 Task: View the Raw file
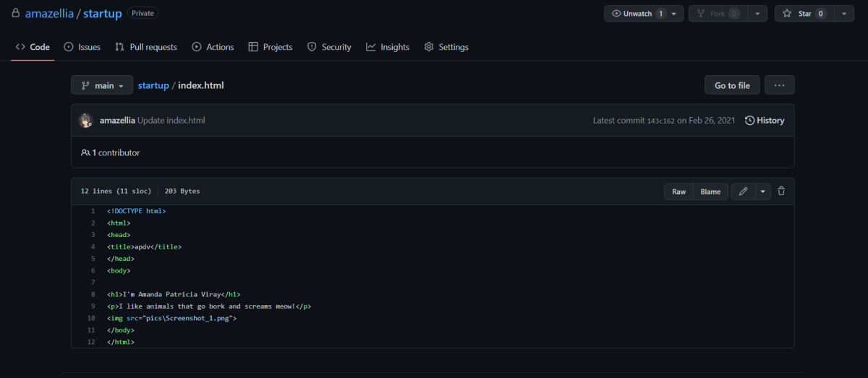[x=679, y=192]
